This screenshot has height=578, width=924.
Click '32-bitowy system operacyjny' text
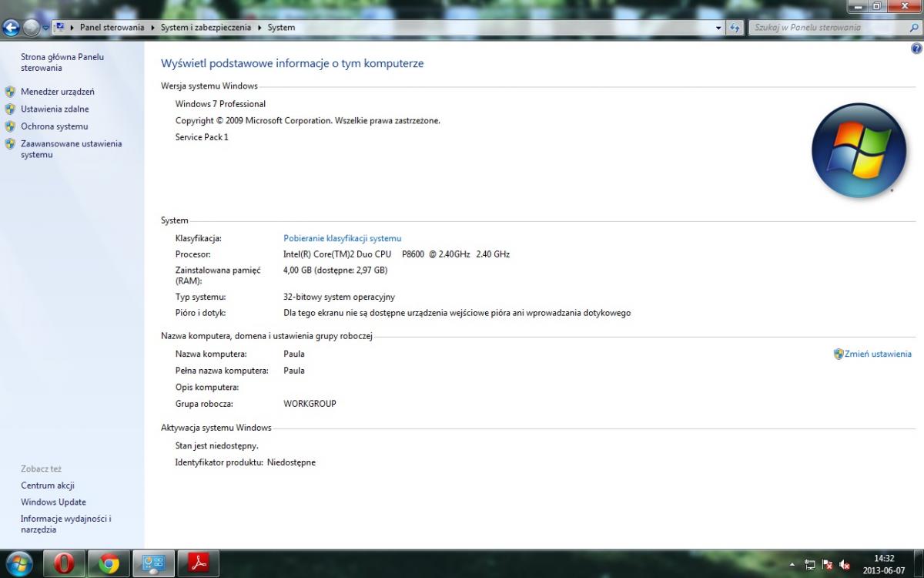(339, 297)
